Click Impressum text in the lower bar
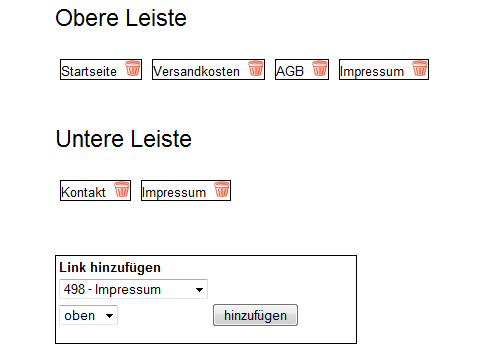Screen dimensions: 484x360 tap(174, 193)
